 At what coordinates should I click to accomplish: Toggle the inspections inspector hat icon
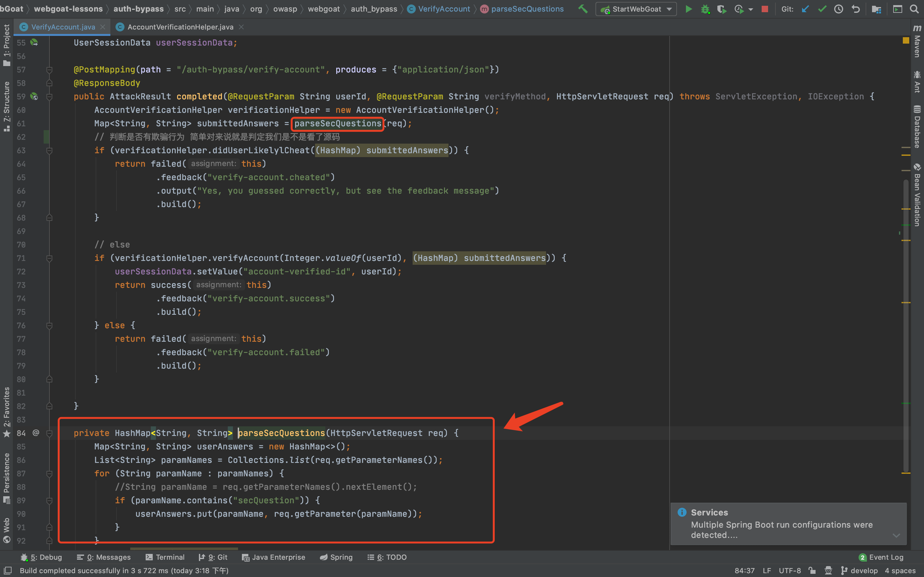[x=828, y=571]
